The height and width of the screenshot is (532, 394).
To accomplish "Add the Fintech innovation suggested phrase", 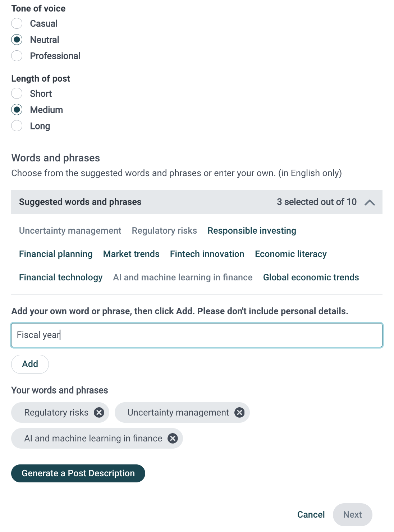I will [207, 254].
